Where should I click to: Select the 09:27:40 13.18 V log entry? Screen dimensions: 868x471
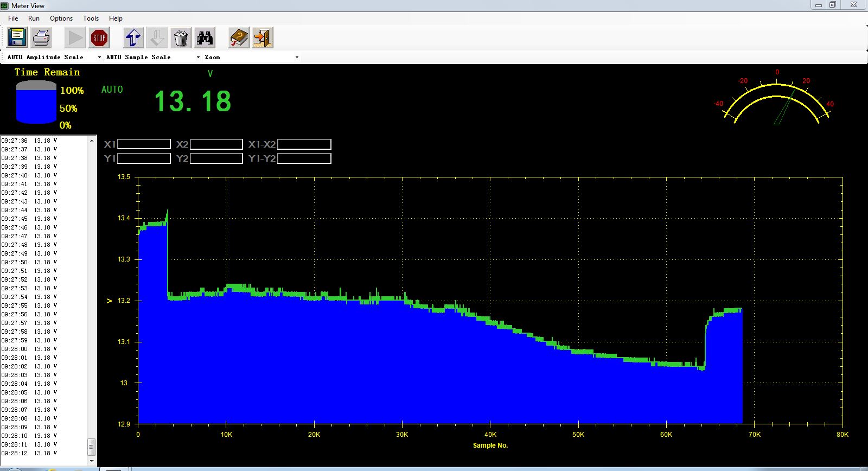[29, 175]
